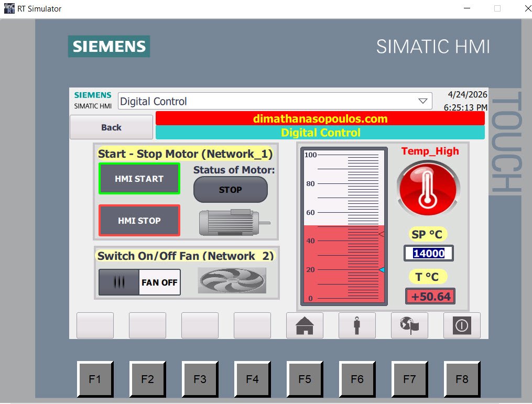Select the SP °C input field
The width and height of the screenshot is (532, 404).
428,254
